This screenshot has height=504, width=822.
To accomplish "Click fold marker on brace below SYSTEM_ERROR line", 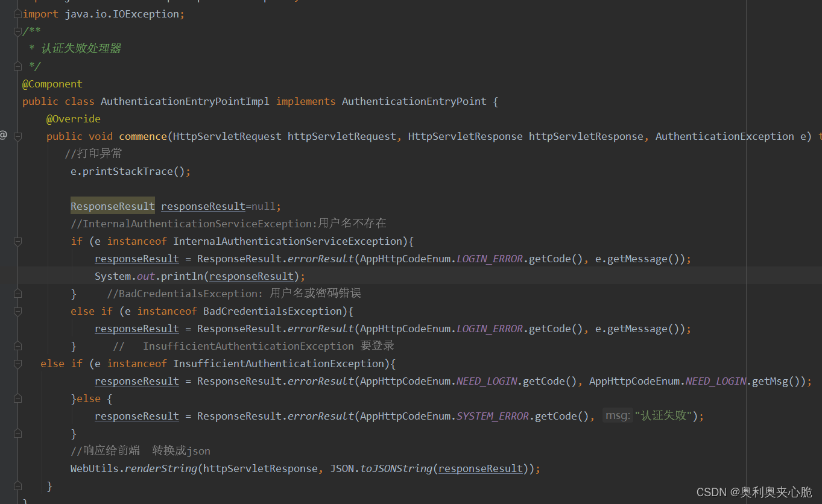I will pos(17,433).
